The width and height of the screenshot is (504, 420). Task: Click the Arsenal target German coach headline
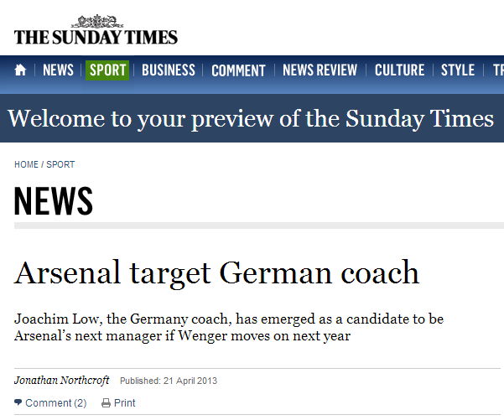(216, 272)
